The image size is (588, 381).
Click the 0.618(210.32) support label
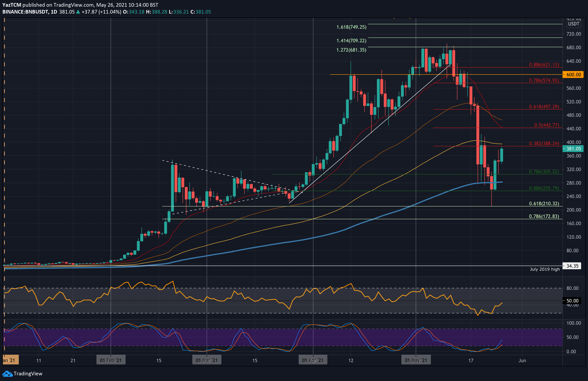544,204
